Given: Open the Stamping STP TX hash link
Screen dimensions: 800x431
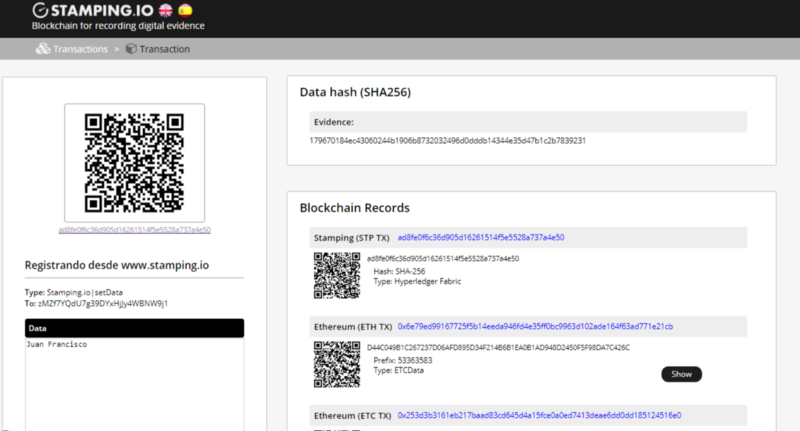Looking at the screenshot, I should coord(481,237).
